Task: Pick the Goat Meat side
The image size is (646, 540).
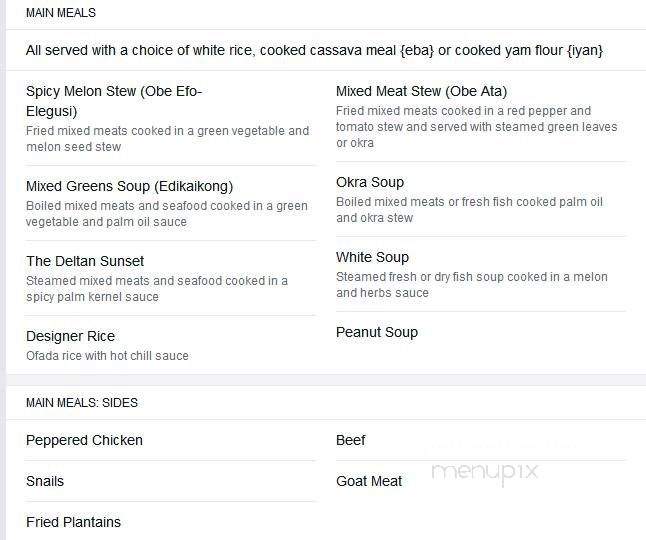Action: pyautogui.click(x=369, y=481)
